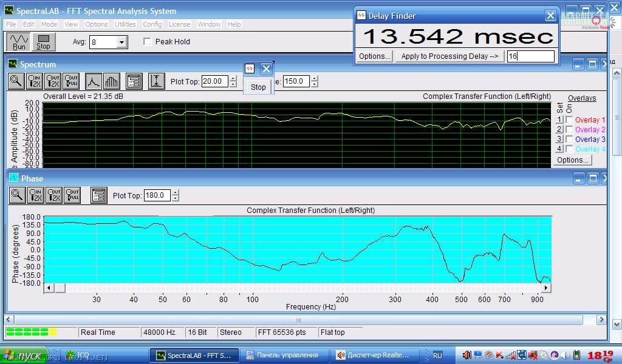Click Options button in Delay Finder
Image resolution: width=622 pixels, height=364 pixels.
374,56
